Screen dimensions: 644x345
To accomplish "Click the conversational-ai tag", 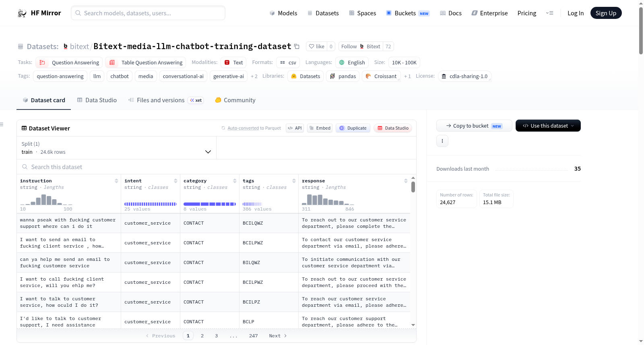I will point(183,76).
